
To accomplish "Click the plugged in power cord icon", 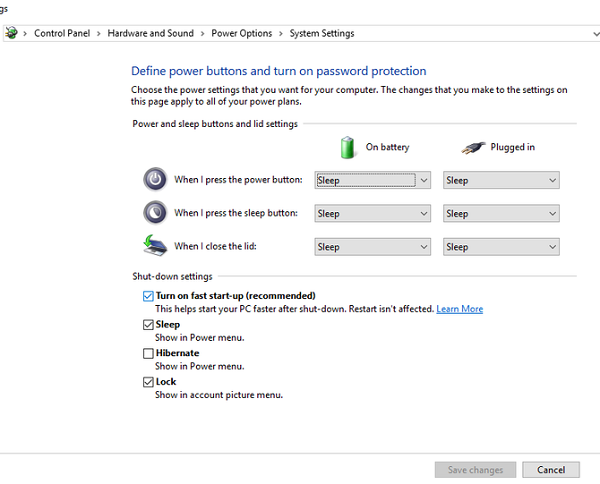I will click(x=473, y=147).
